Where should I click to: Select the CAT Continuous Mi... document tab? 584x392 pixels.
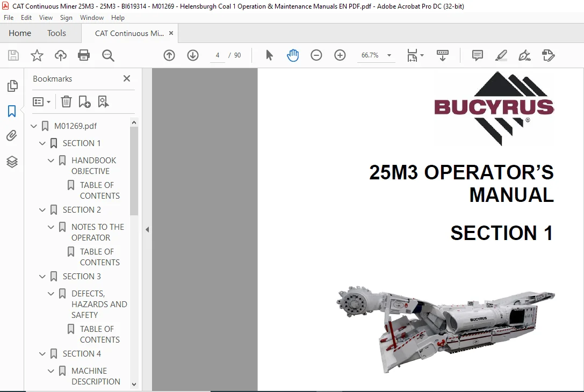129,33
